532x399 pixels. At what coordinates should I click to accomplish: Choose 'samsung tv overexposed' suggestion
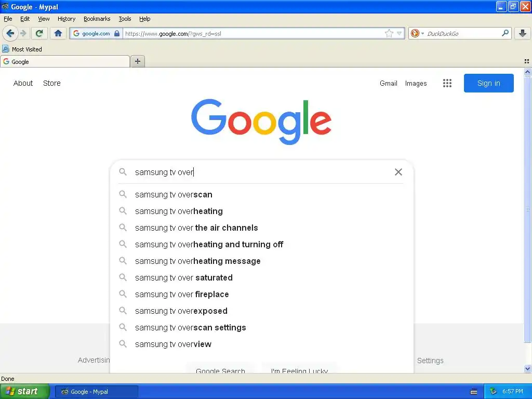point(261,311)
